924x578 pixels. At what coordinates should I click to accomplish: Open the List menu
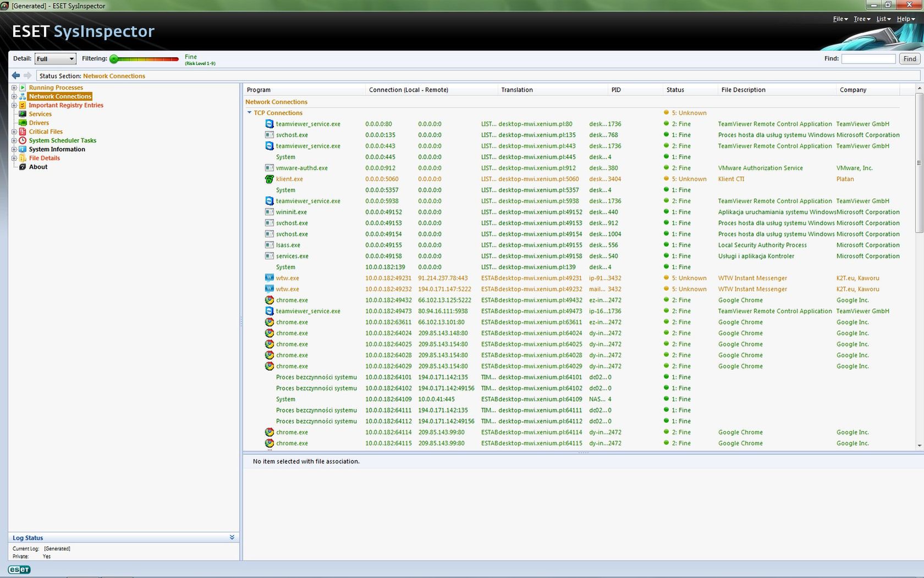click(883, 19)
